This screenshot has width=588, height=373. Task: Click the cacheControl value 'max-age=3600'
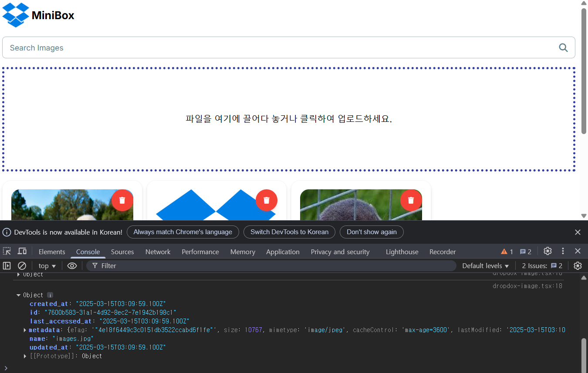point(425,330)
